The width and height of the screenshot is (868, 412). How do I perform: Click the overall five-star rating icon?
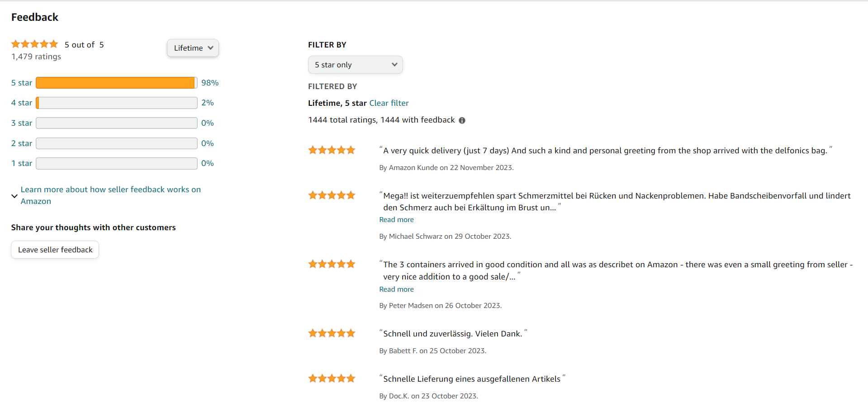coord(35,44)
